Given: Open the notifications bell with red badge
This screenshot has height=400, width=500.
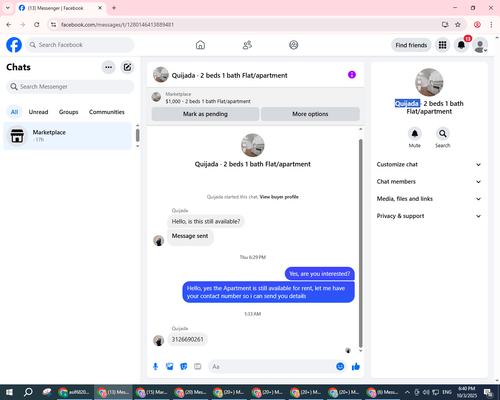Looking at the screenshot, I should [461, 45].
